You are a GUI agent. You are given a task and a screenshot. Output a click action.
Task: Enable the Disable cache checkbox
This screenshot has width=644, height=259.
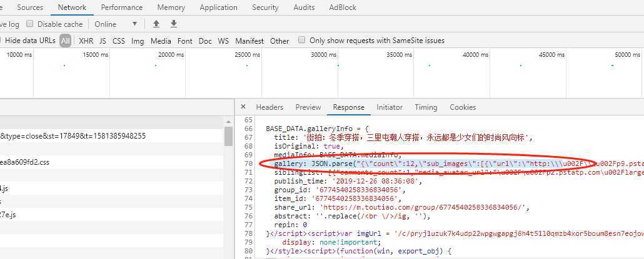point(29,24)
